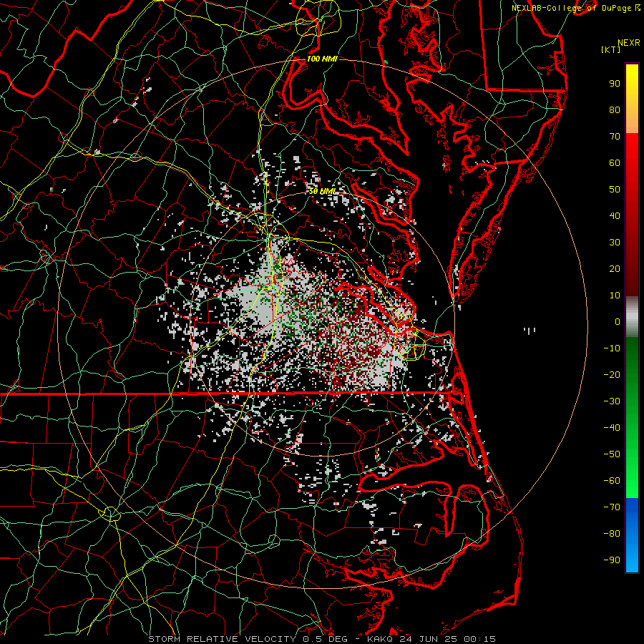The height and width of the screenshot is (644, 644).
Task: Click the -90 knot scale label
Action: (612, 560)
